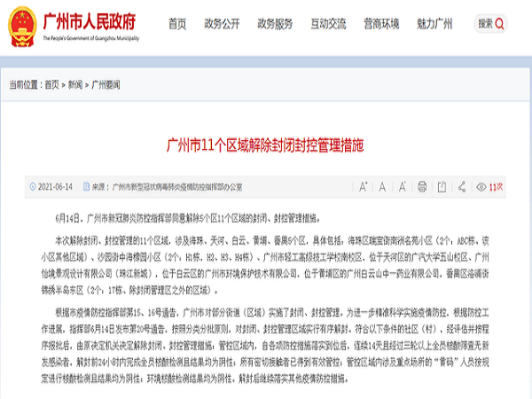Click the middle A default font size icon
The width and height of the screenshot is (532, 399).
tap(382, 187)
